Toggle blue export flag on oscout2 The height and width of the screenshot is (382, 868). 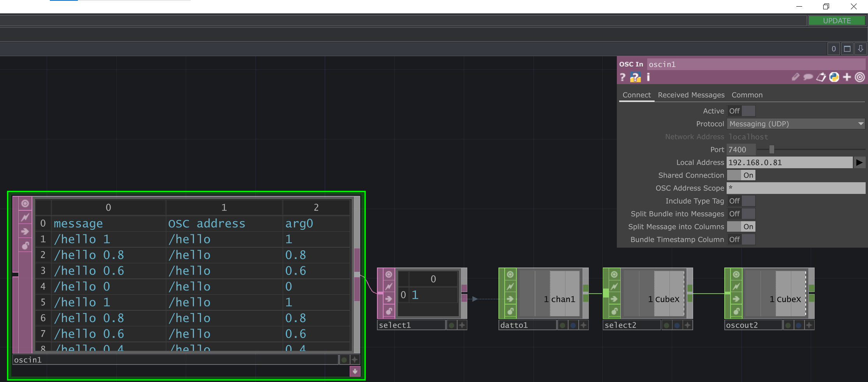point(798,325)
